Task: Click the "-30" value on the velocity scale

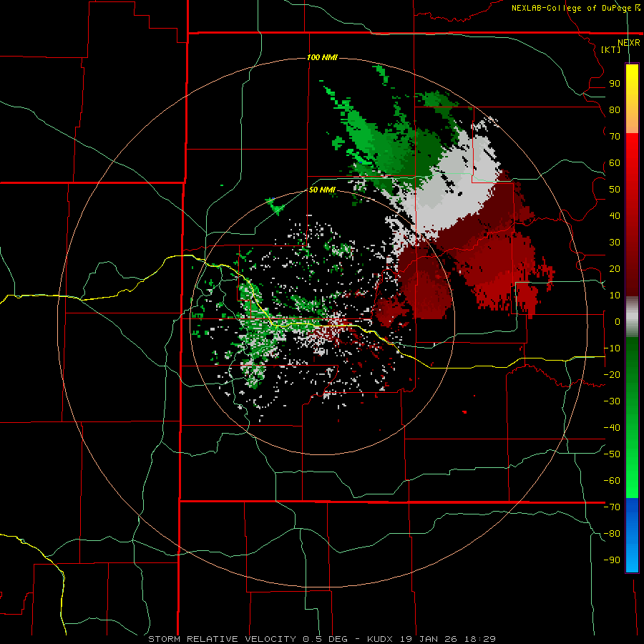Action: tap(612, 401)
